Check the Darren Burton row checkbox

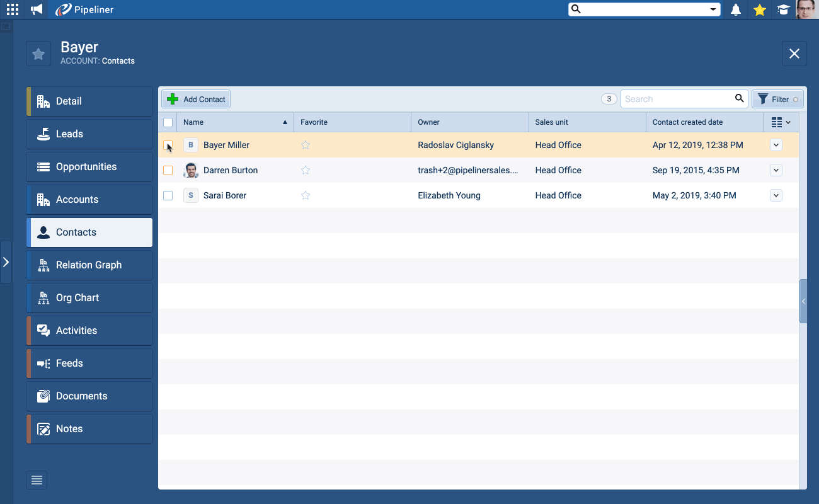pos(168,170)
